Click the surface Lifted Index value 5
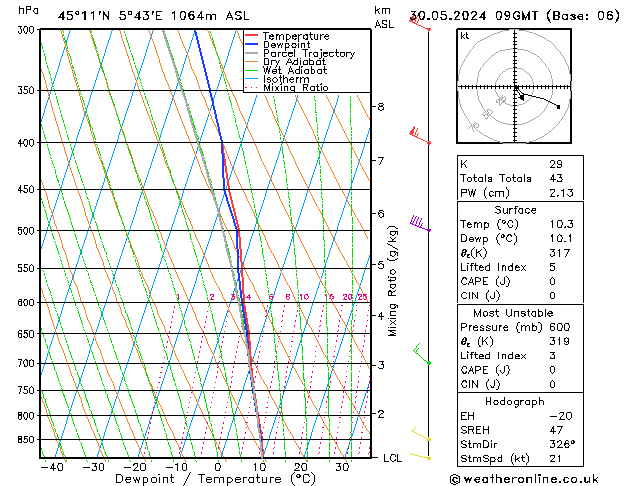 tap(552, 267)
